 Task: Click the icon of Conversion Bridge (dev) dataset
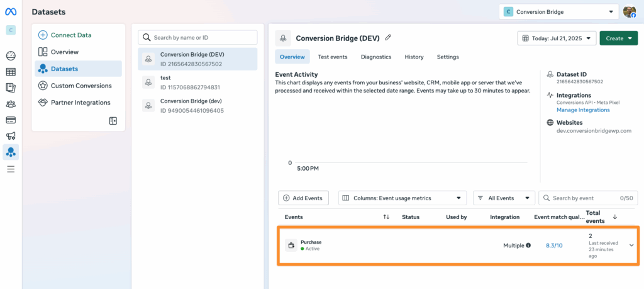pos(148,106)
